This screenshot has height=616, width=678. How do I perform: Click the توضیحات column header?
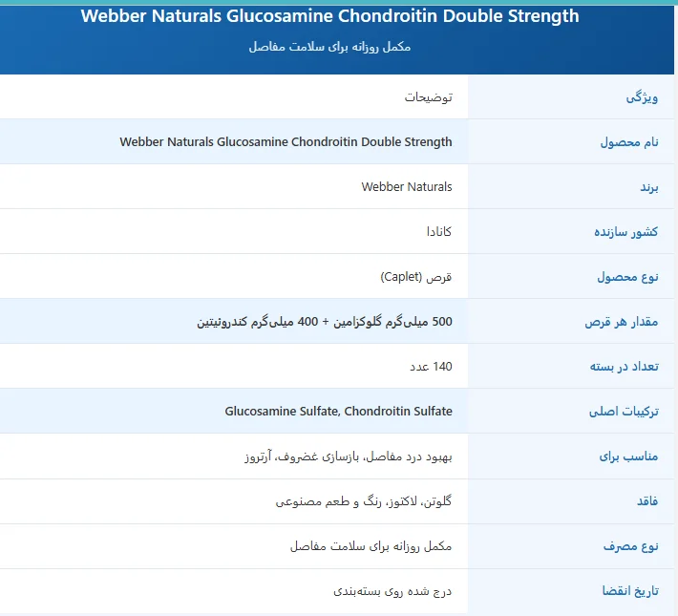tap(429, 97)
